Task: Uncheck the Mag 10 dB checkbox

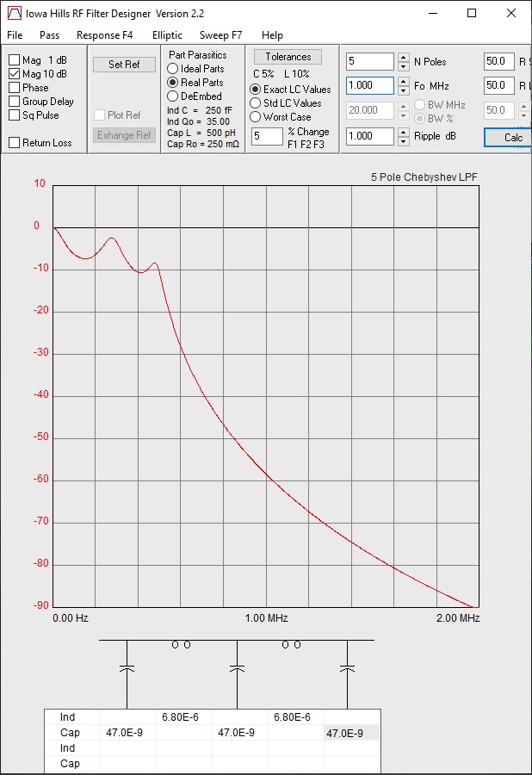Action: click(15, 74)
